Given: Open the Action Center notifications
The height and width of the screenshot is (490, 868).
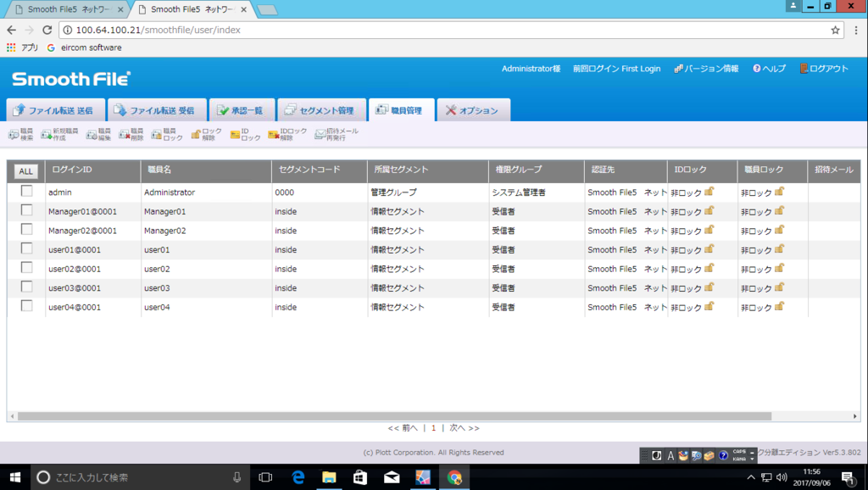Looking at the screenshot, I should pos(848,477).
